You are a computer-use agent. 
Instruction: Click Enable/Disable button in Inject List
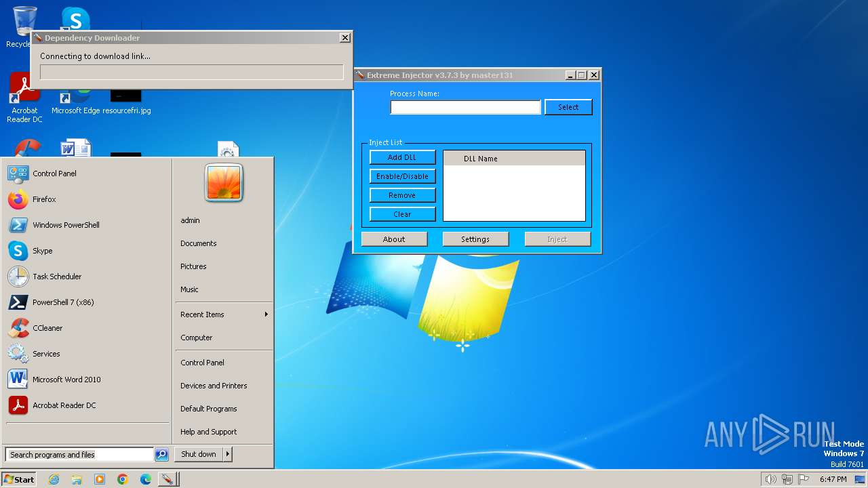coord(402,176)
